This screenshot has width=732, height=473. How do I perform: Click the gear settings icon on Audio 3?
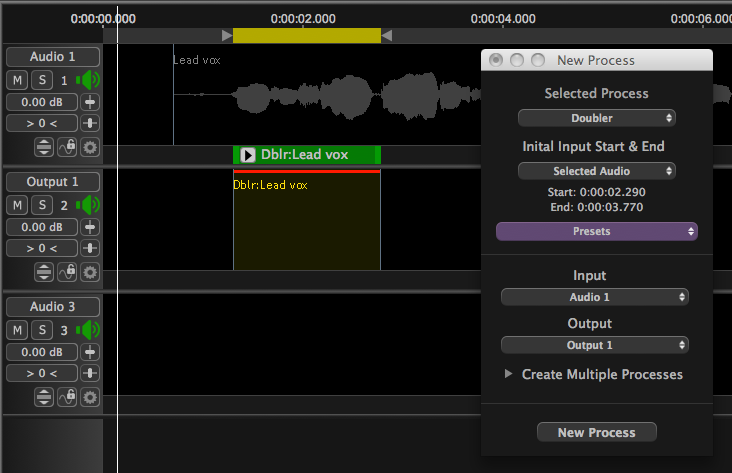click(90, 397)
